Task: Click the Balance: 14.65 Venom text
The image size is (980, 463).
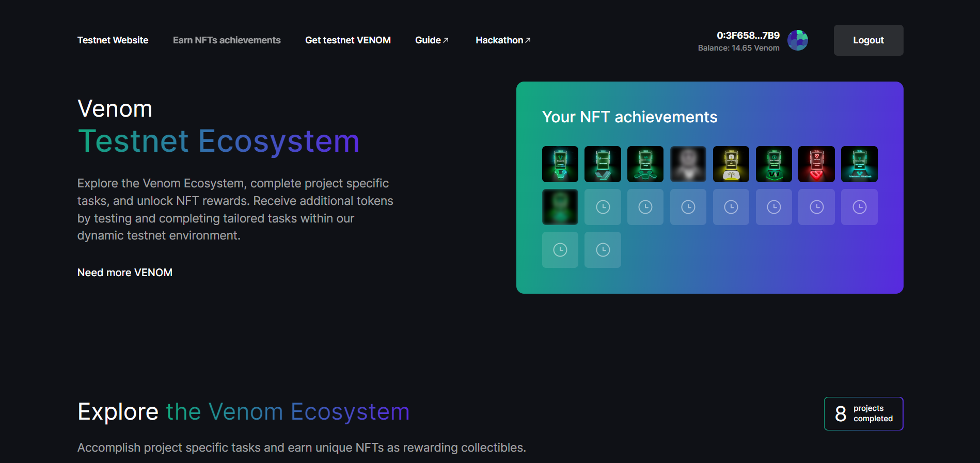Action: pyautogui.click(x=739, y=48)
